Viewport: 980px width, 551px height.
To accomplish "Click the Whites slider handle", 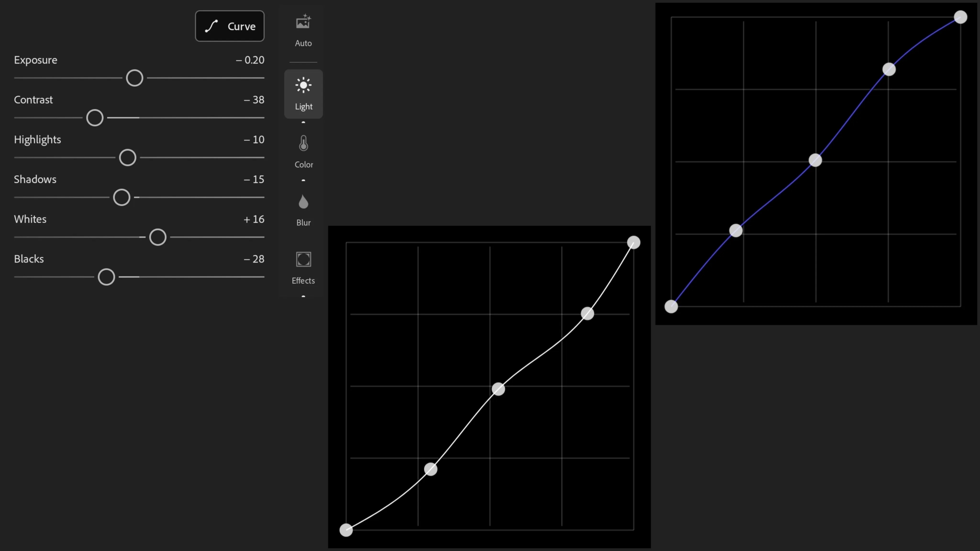I will pos(158,237).
